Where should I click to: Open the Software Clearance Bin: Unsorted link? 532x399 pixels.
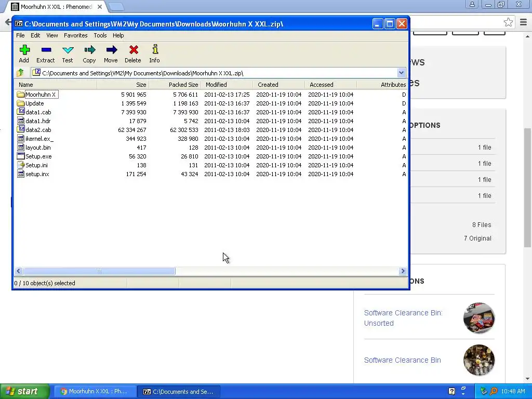(x=403, y=318)
